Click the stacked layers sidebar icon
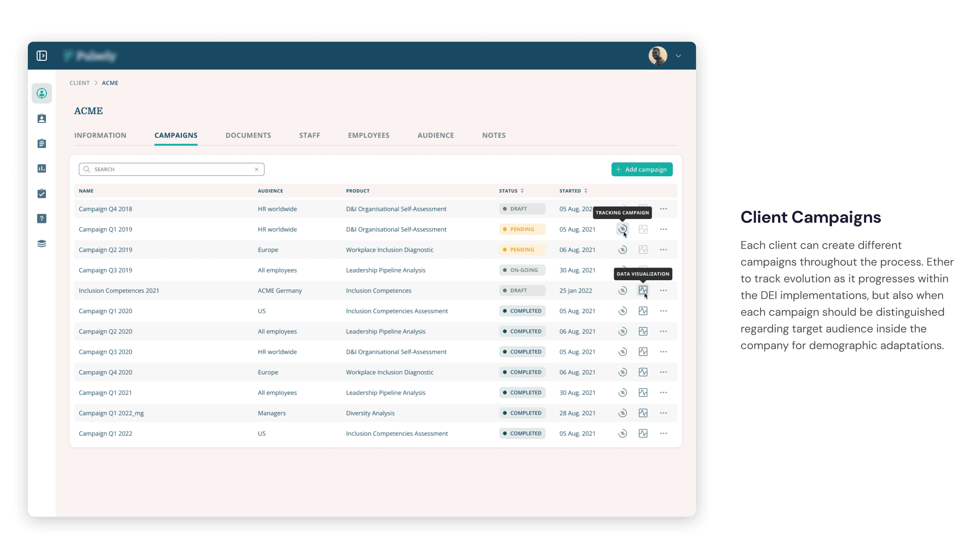The width and height of the screenshot is (980, 559). pyautogui.click(x=42, y=244)
